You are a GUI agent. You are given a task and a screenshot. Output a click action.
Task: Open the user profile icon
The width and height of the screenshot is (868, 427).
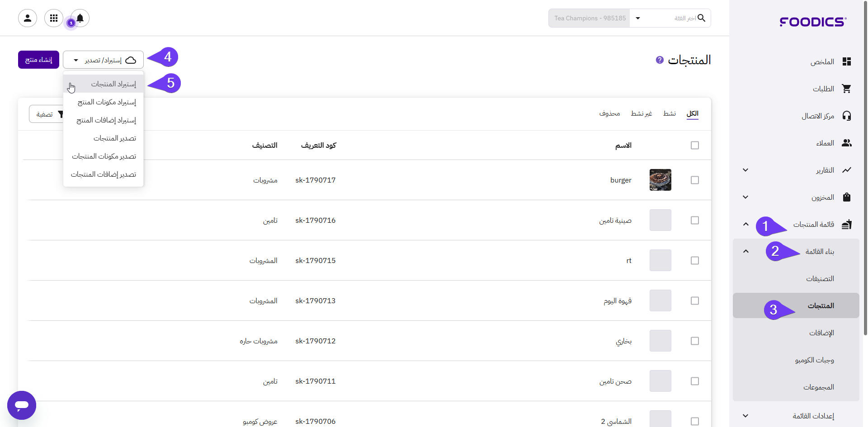28,18
